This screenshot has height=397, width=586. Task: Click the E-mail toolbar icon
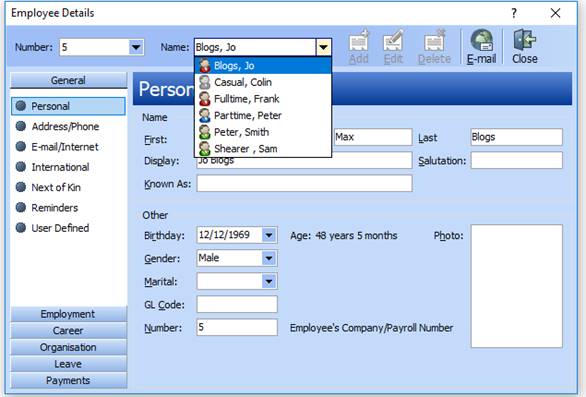point(481,40)
